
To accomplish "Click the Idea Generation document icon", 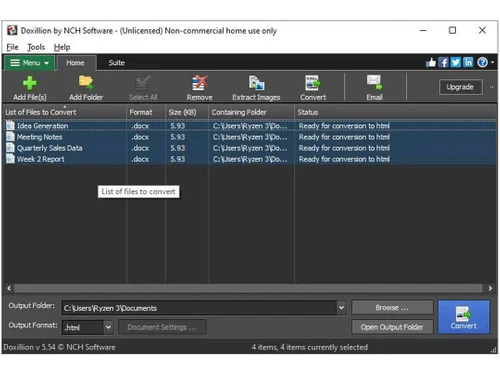I will click(10, 126).
